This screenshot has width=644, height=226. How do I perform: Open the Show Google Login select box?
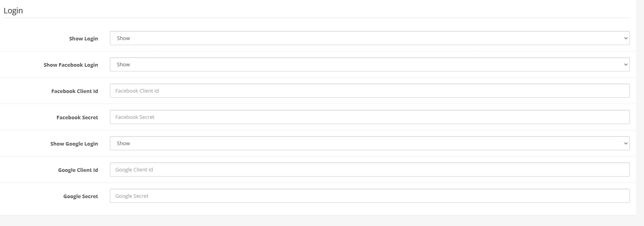pos(370,143)
